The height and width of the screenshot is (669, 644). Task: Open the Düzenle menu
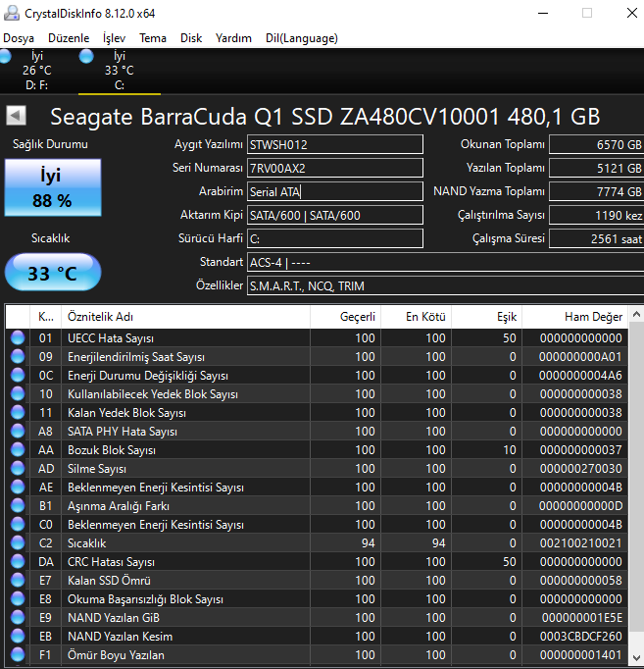[69, 38]
